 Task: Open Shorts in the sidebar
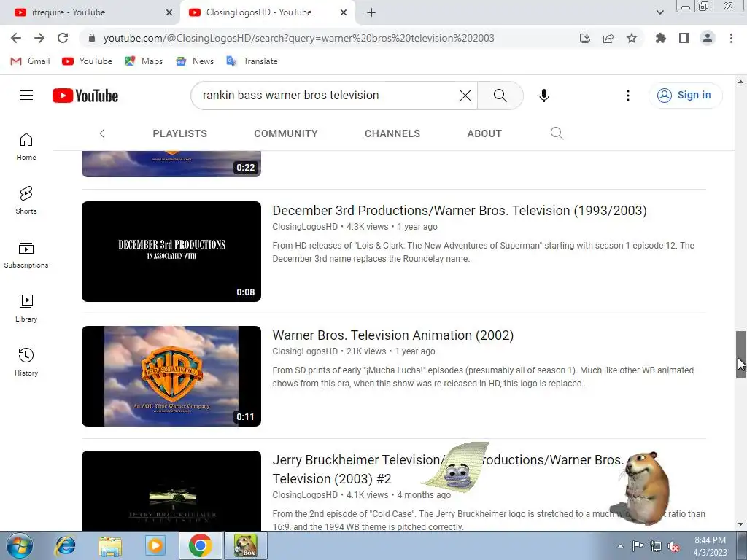(26, 200)
